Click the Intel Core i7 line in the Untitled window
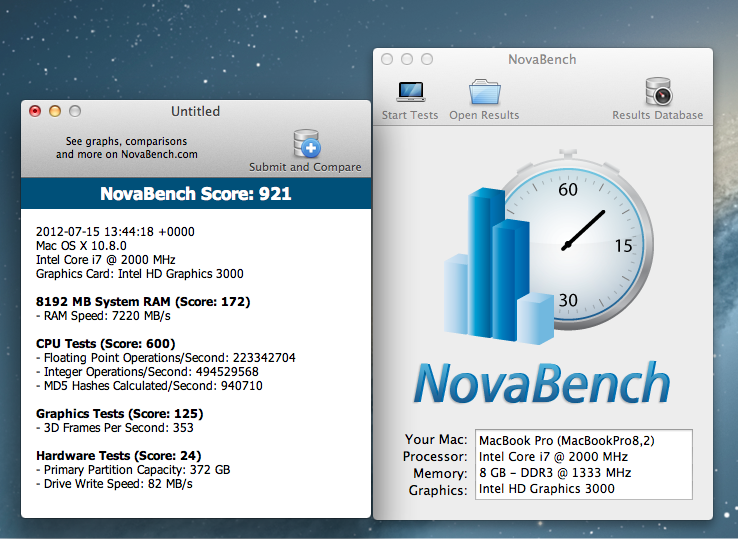This screenshot has width=738, height=539. pos(105,260)
